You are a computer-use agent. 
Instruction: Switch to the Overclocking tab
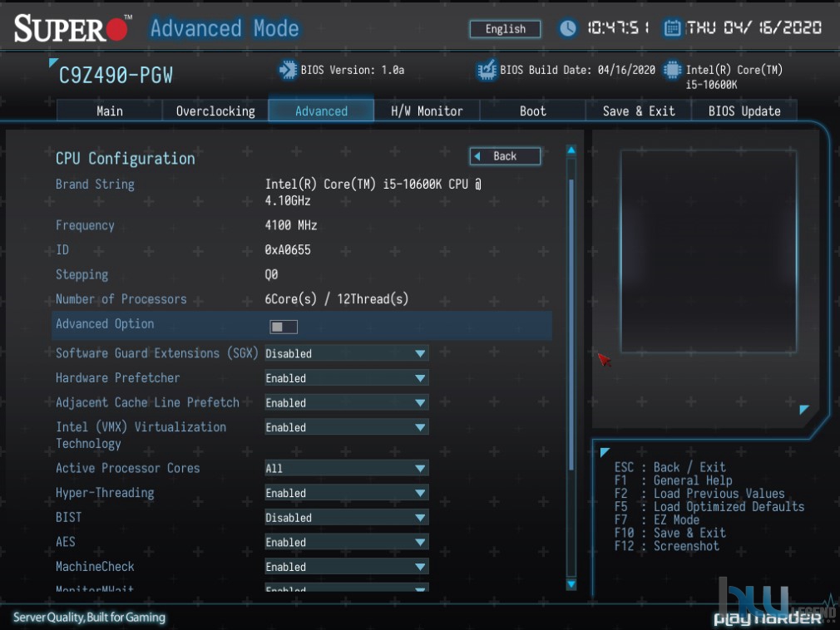point(215,111)
